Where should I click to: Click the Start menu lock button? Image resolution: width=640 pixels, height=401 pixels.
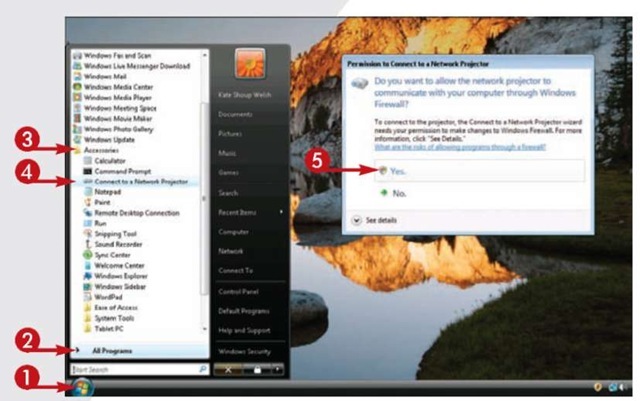(257, 370)
